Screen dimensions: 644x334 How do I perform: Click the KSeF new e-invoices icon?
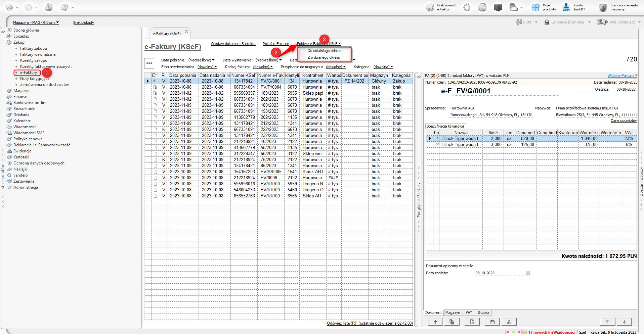[430, 7]
